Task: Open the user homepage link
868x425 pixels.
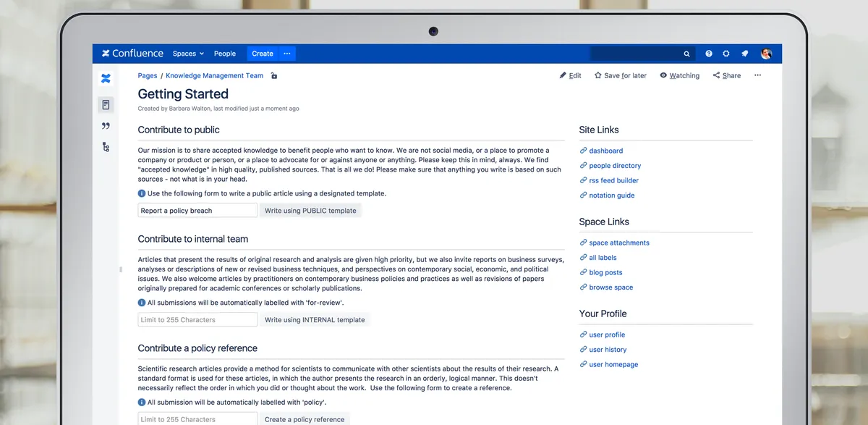Action: [x=613, y=365]
